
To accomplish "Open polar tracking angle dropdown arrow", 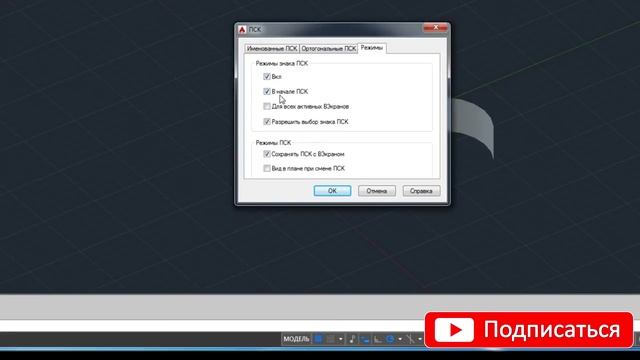I will [x=400, y=339].
